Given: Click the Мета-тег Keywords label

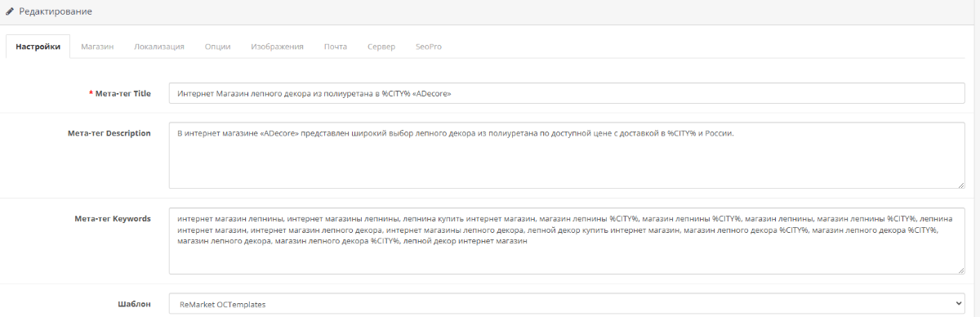Looking at the screenshot, I should [113, 218].
